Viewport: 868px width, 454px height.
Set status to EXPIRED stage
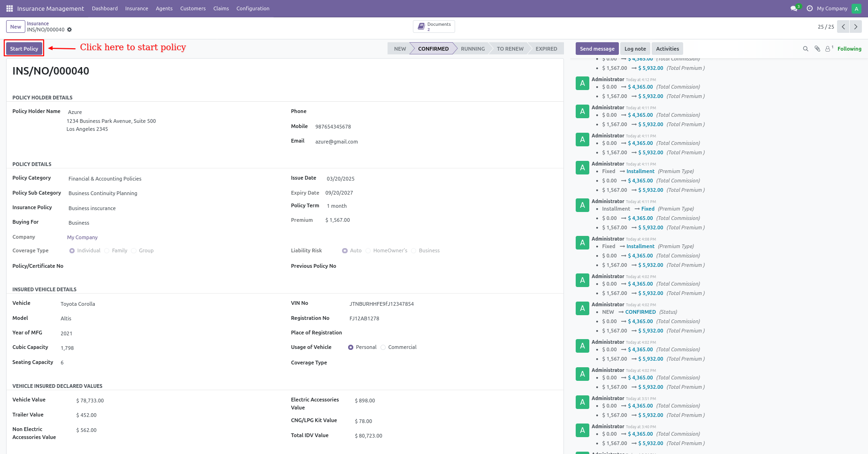pos(546,49)
